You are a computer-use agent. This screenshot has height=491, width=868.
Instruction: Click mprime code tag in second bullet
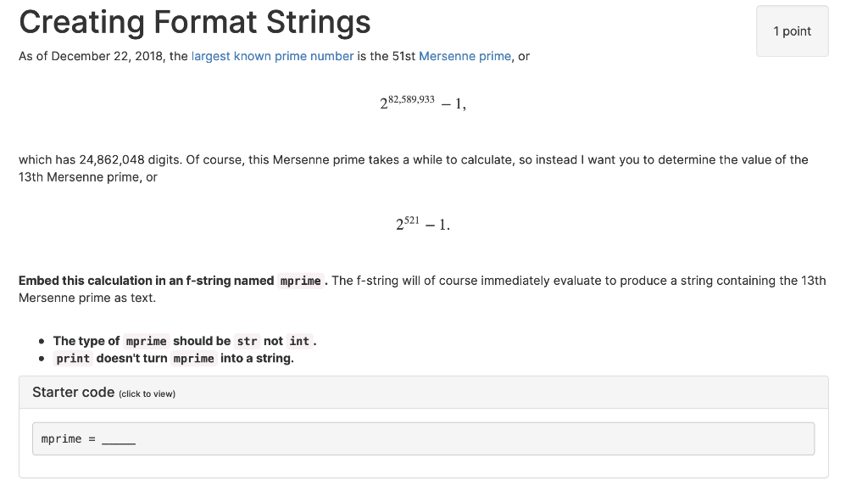[x=193, y=359]
